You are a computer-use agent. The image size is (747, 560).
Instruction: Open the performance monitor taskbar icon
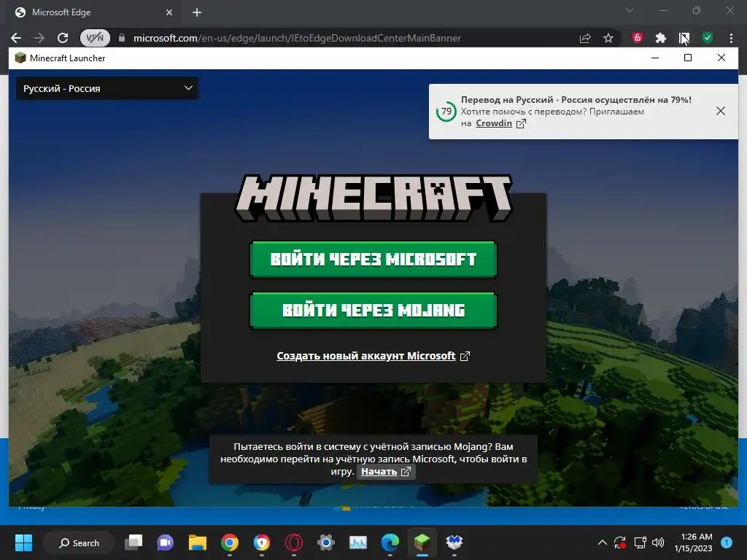357,542
